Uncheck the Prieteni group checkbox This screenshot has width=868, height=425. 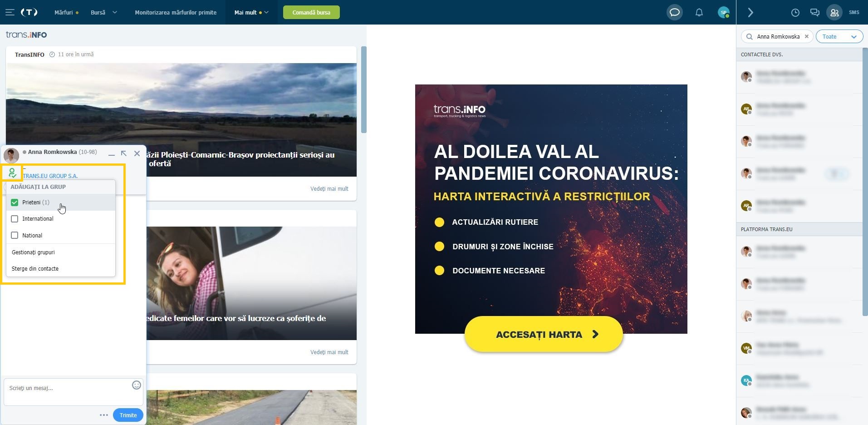point(15,202)
